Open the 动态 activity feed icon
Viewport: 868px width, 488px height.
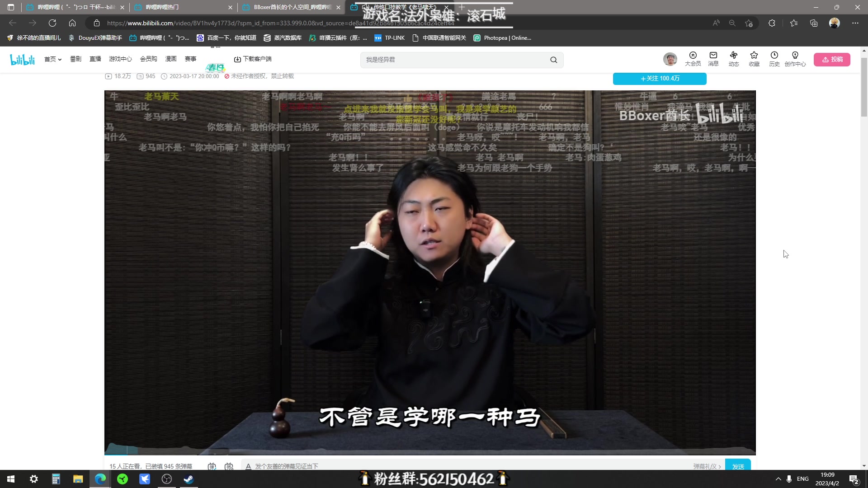(x=733, y=59)
